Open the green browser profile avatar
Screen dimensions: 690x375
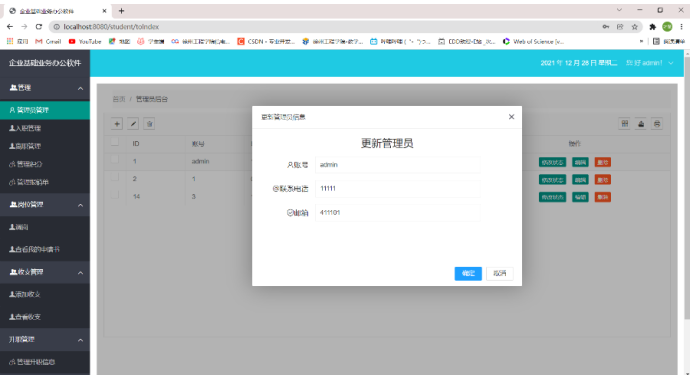pos(668,27)
